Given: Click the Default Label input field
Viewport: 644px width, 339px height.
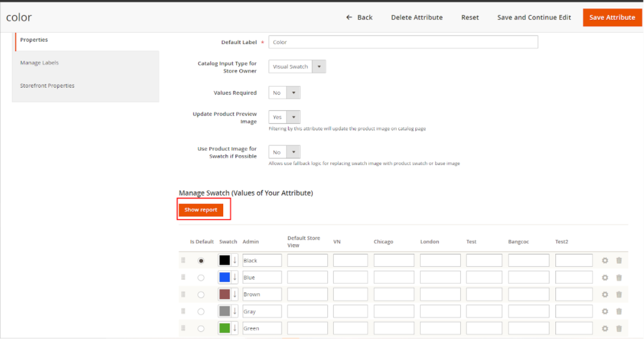Looking at the screenshot, I should coord(403,42).
